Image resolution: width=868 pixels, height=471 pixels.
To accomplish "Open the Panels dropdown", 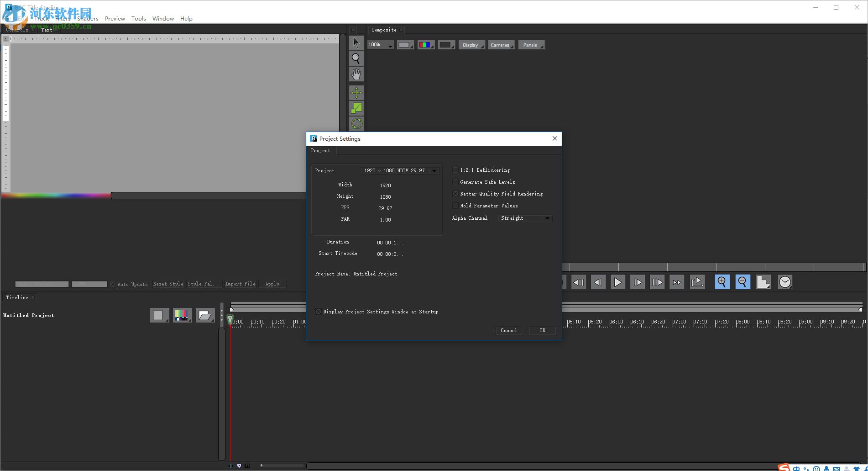I will click(531, 45).
